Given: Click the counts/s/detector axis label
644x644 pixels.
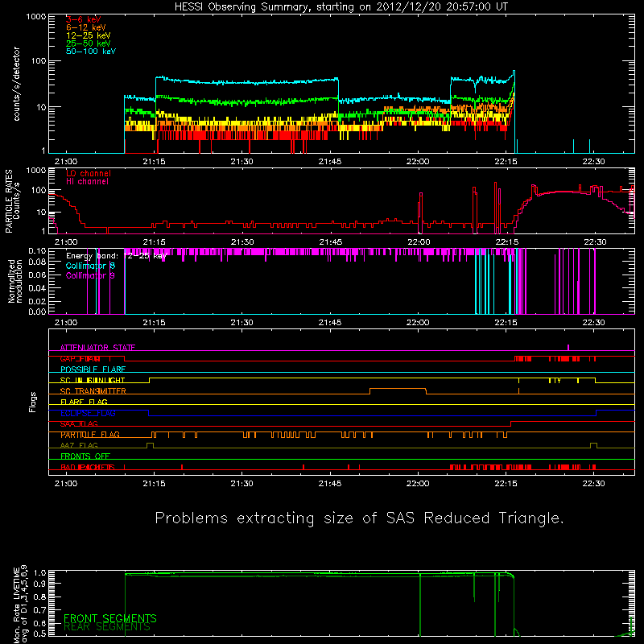Looking at the screenshot, I should (x=16, y=84).
